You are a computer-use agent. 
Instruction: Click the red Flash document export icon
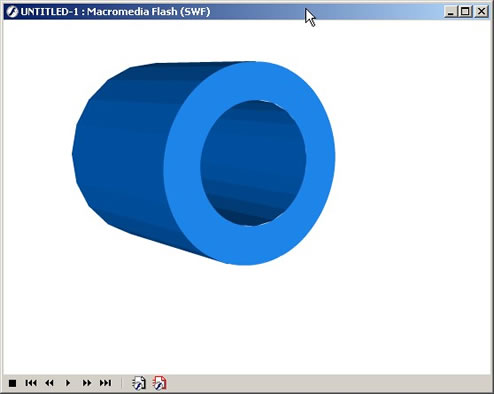[x=160, y=383]
